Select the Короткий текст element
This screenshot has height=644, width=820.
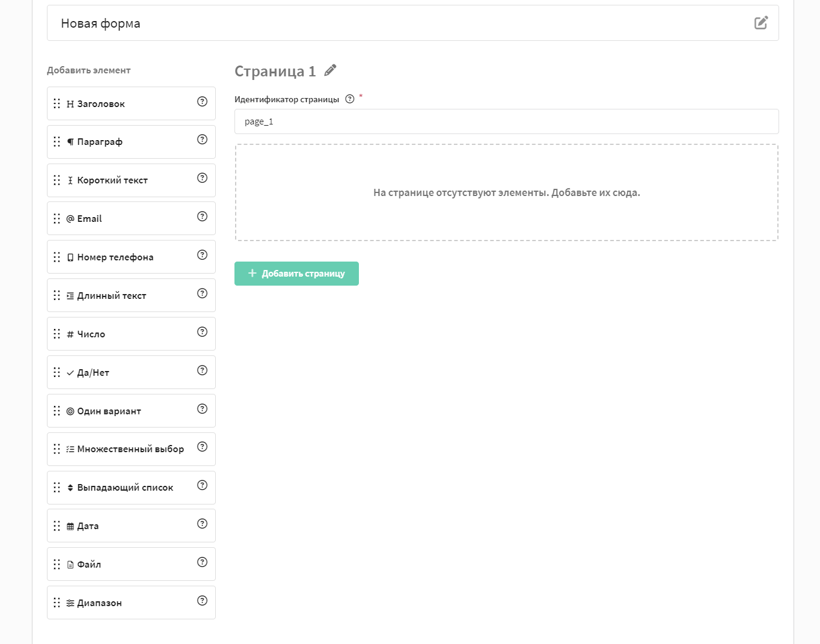(x=131, y=180)
